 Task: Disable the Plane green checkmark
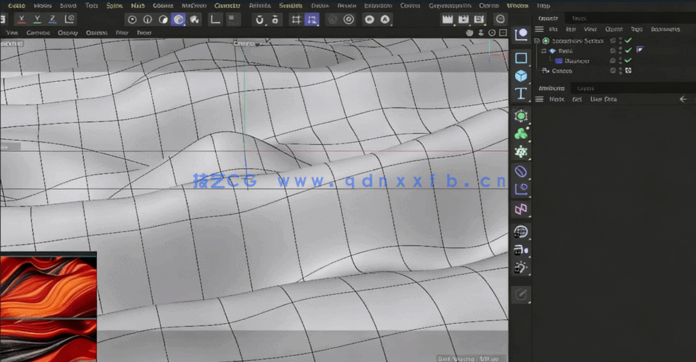coord(628,51)
